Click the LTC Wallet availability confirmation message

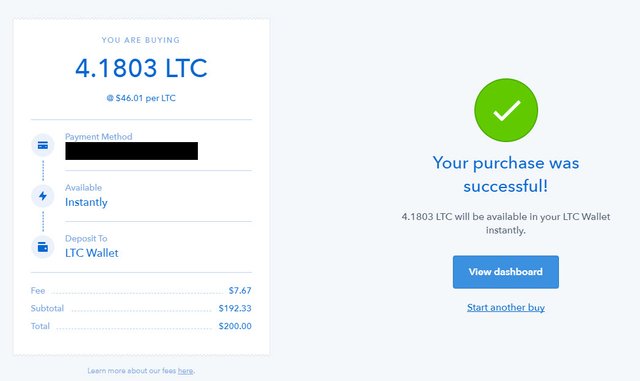506,223
